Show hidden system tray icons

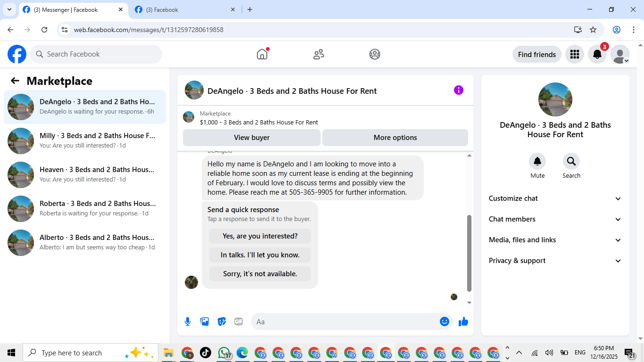519,353
